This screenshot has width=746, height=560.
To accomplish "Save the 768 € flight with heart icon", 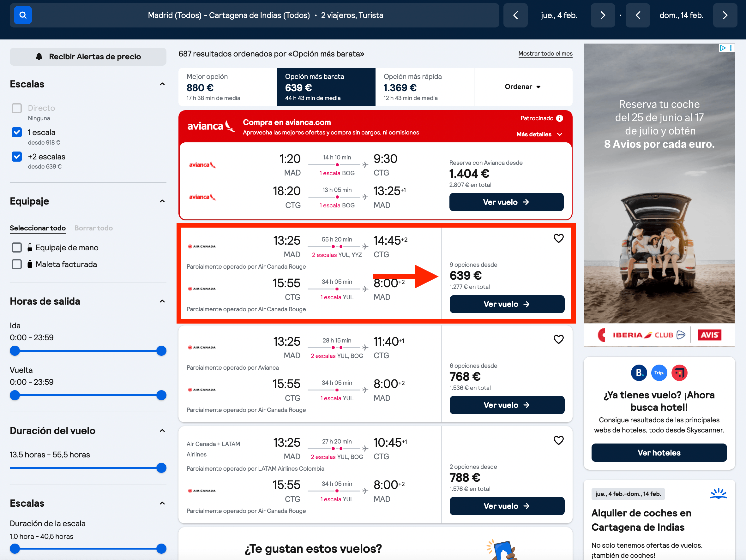I will [558, 339].
